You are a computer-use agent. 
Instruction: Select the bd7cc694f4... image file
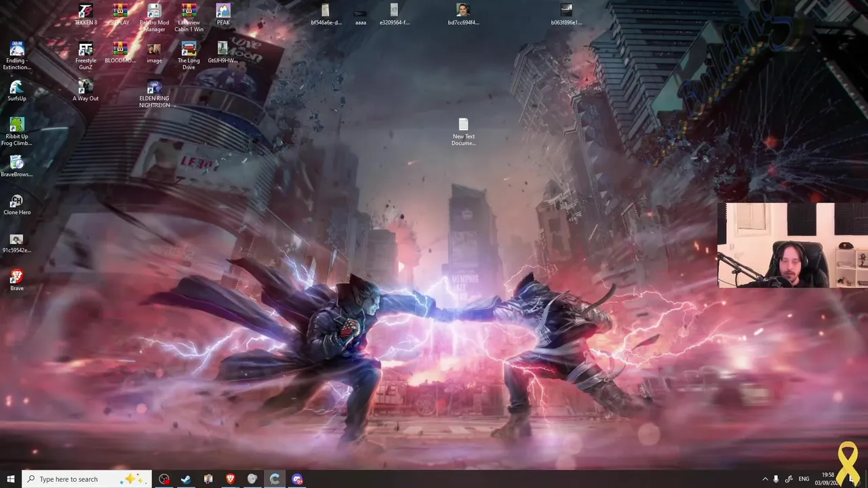(463, 14)
